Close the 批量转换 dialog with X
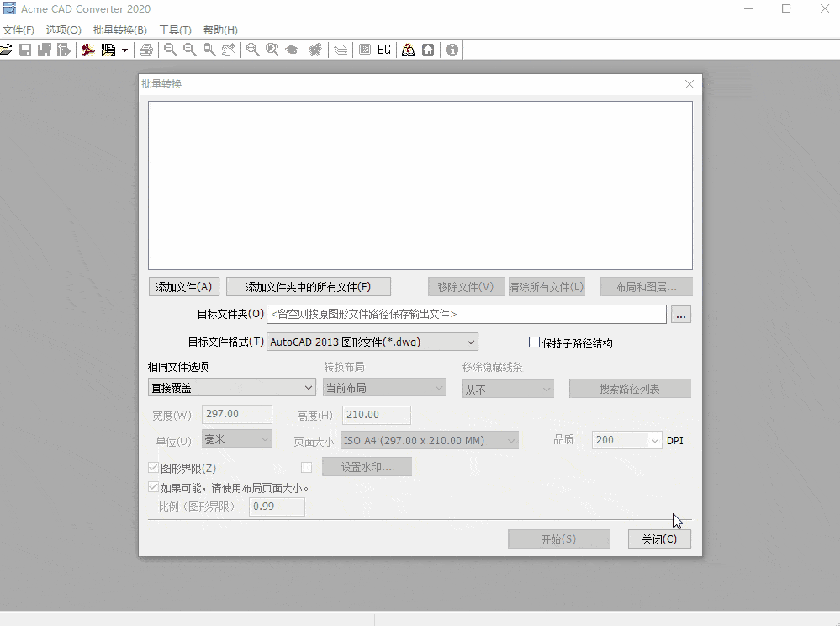This screenshot has width=840, height=626. 689,84
